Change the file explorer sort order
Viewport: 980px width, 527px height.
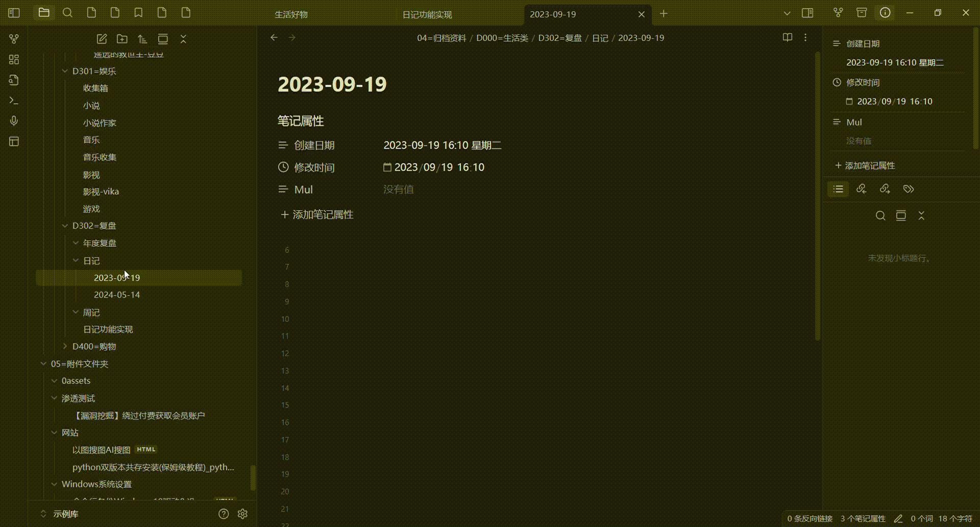(x=142, y=39)
